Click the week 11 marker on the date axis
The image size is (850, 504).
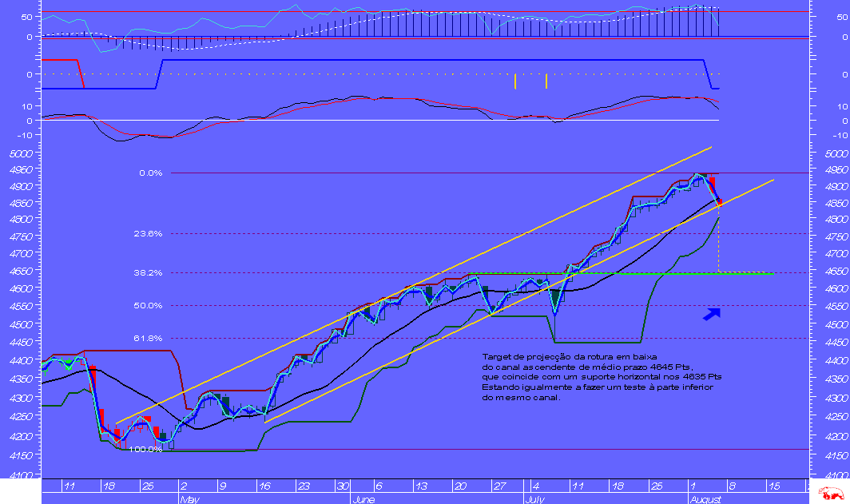coord(71,485)
